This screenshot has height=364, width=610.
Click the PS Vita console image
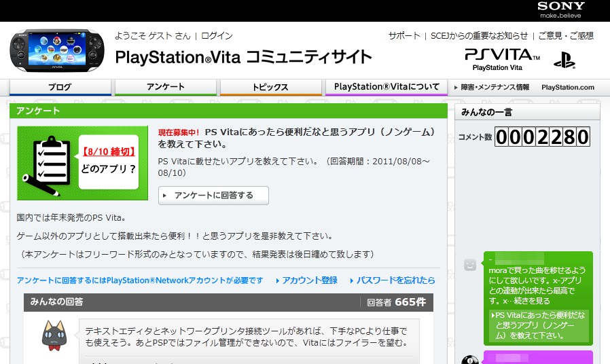(x=57, y=51)
